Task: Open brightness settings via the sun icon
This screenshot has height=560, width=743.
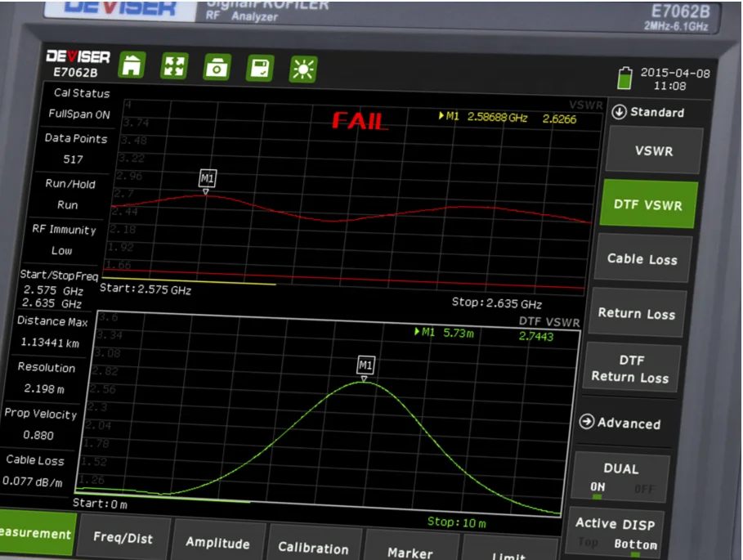Action: click(x=303, y=69)
